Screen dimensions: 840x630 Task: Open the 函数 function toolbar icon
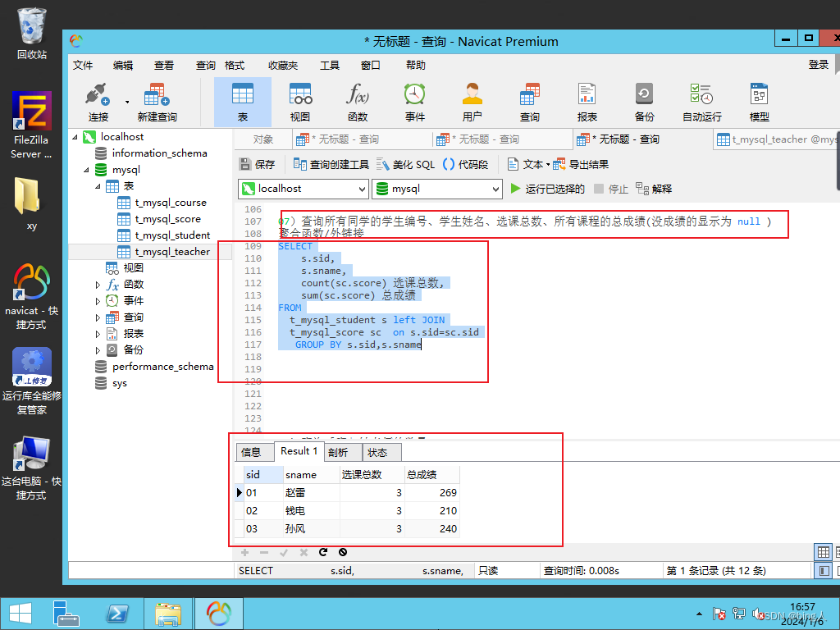(358, 103)
